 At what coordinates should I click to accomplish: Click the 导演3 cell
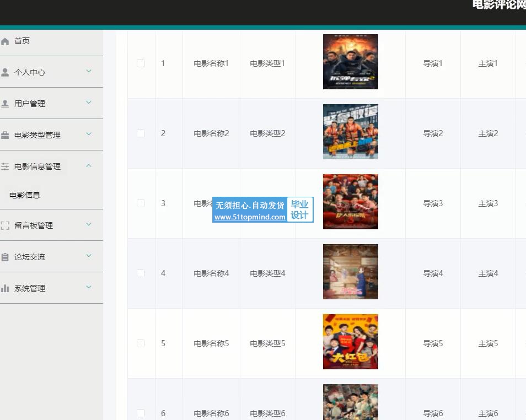(433, 203)
